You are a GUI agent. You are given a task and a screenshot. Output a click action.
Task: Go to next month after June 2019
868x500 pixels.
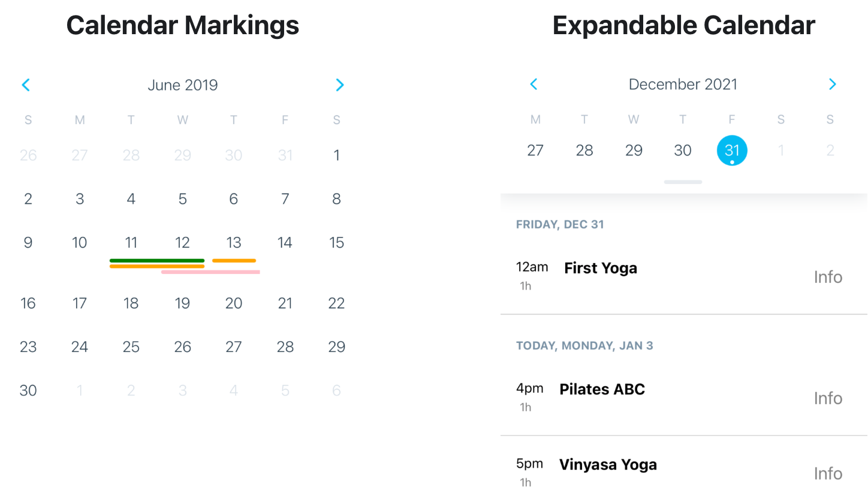click(x=340, y=85)
